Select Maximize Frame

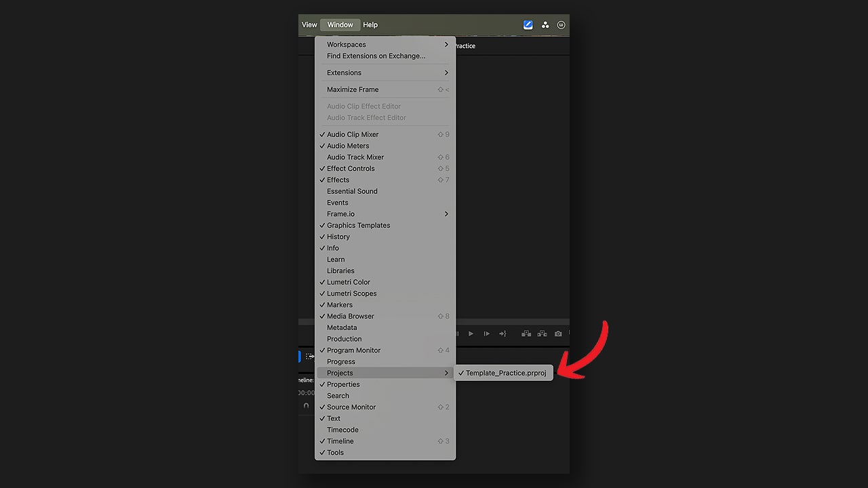[385, 89]
